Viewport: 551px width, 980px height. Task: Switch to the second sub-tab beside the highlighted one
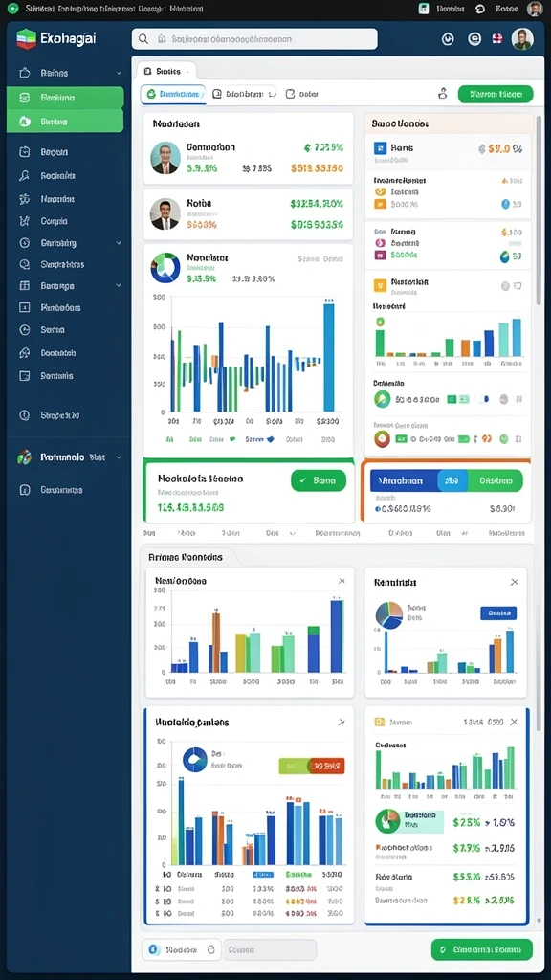[x=244, y=94]
